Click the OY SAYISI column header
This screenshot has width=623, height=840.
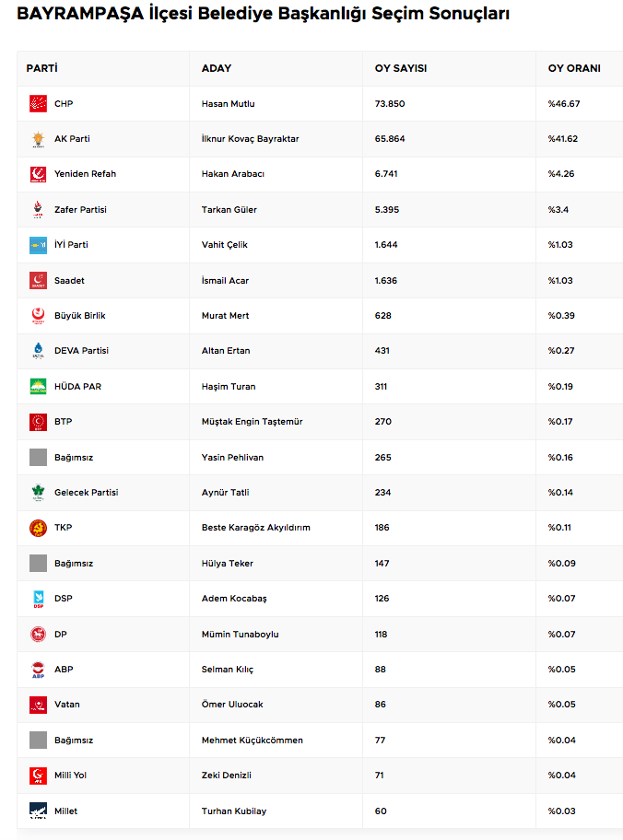(401, 68)
